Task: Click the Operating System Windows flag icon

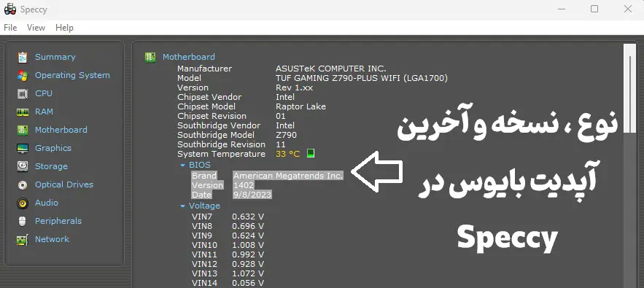Action: 23,76
